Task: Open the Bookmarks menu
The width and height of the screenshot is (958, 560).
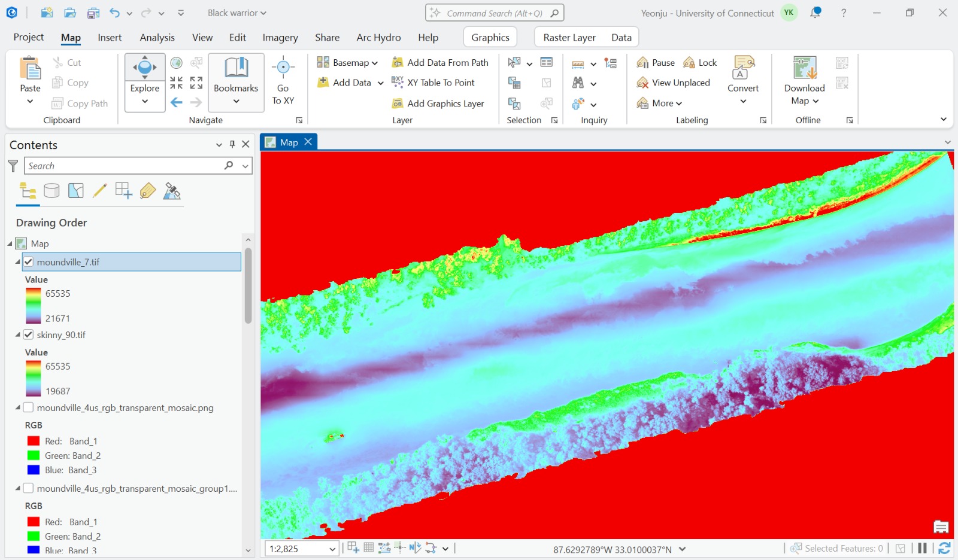Action: click(236, 83)
